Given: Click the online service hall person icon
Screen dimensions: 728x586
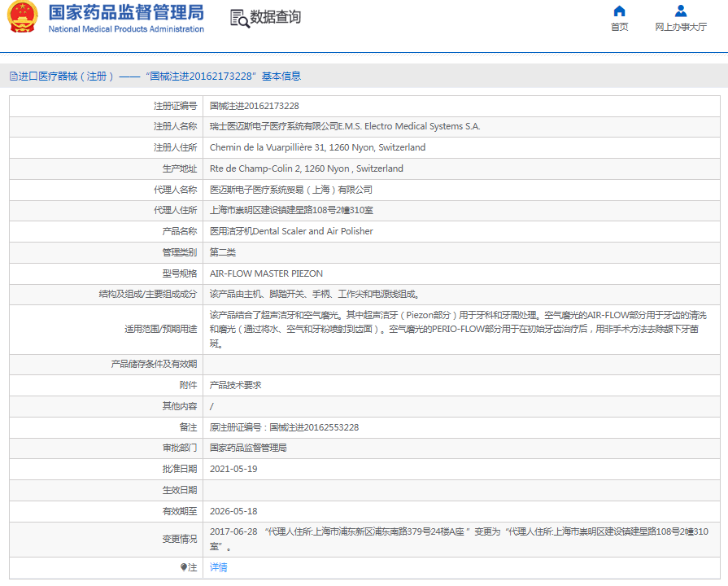Looking at the screenshot, I should pos(681,11).
